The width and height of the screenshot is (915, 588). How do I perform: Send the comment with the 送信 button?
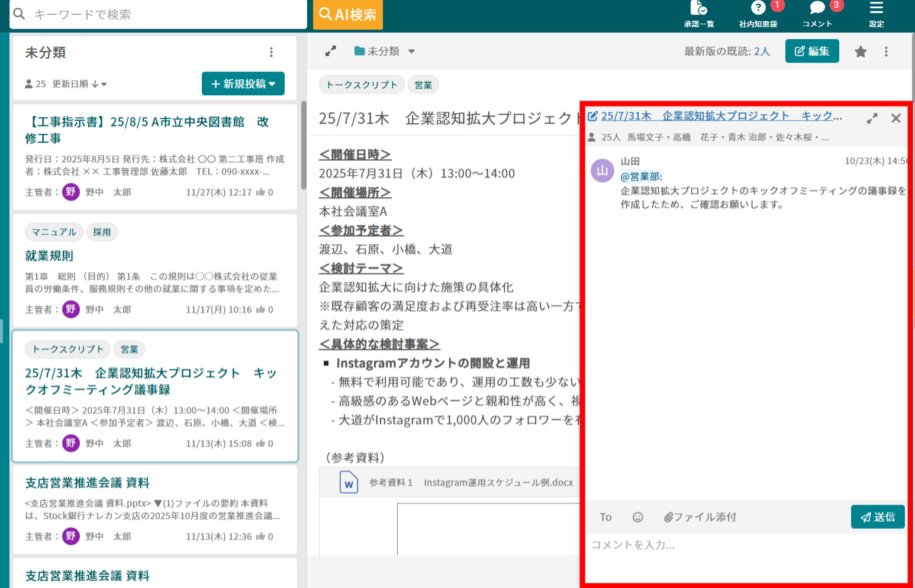pyautogui.click(x=878, y=516)
